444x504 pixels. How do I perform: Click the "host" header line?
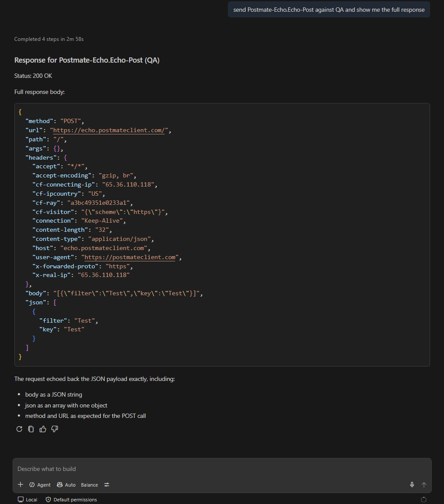click(x=91, y=248)
